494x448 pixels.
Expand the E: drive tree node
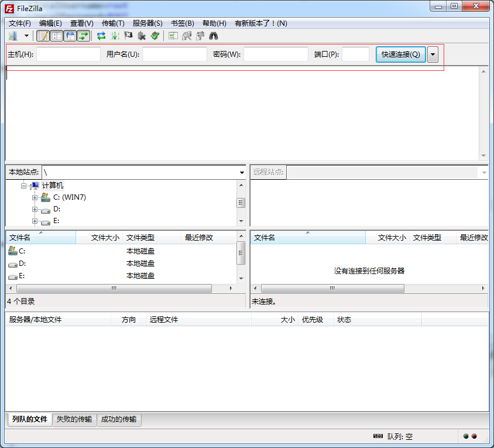pyautogui.click(x=35, y=221)
